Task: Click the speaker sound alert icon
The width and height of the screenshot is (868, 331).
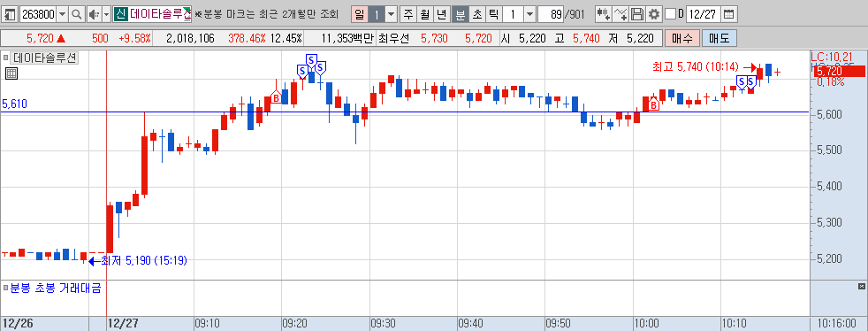Action: tap(94, 14)
